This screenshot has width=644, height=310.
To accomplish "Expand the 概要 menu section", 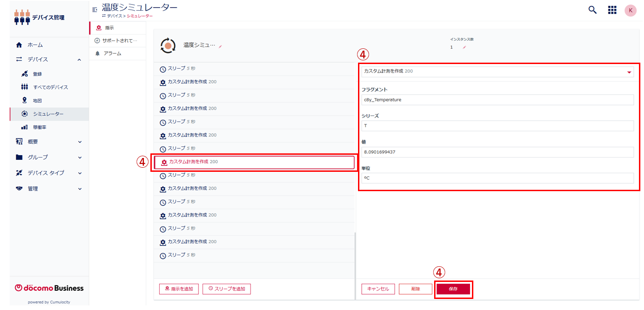I will 79,142.
